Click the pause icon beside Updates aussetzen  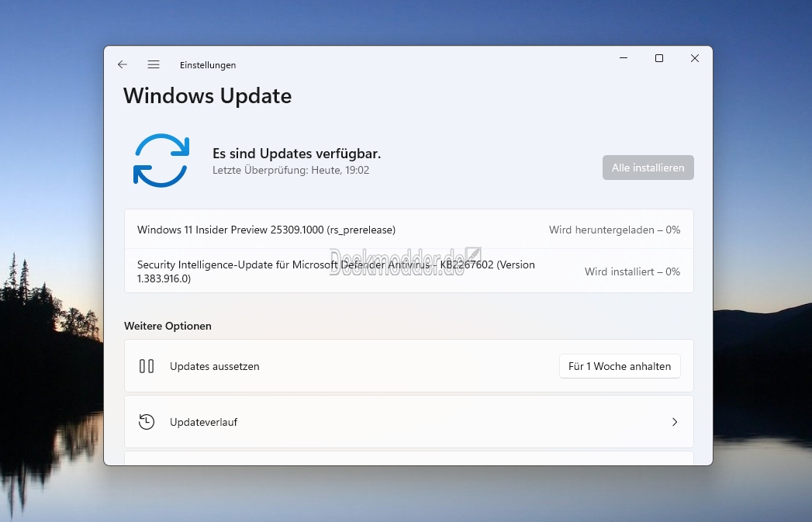click(x=147, y=366)
